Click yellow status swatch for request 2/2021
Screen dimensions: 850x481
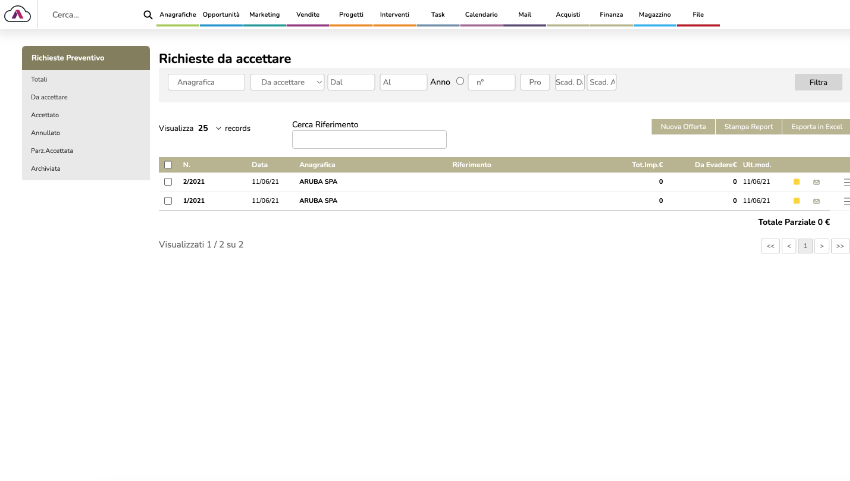tap(796, 183)
